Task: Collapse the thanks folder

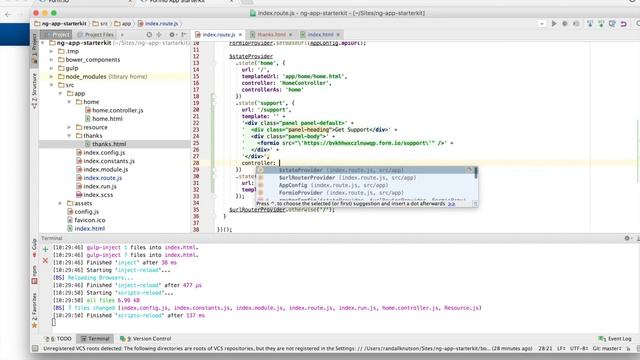Action: click(x=69, y=136)
